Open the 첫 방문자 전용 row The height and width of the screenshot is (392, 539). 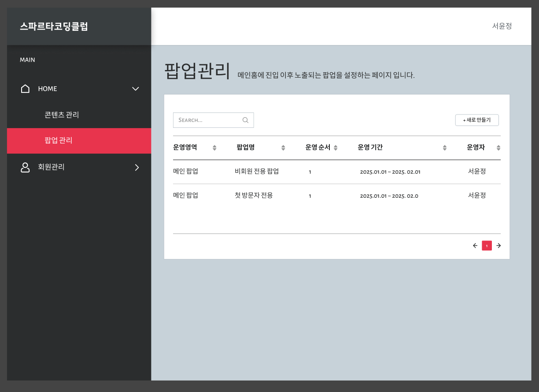(x=337, y=196)
